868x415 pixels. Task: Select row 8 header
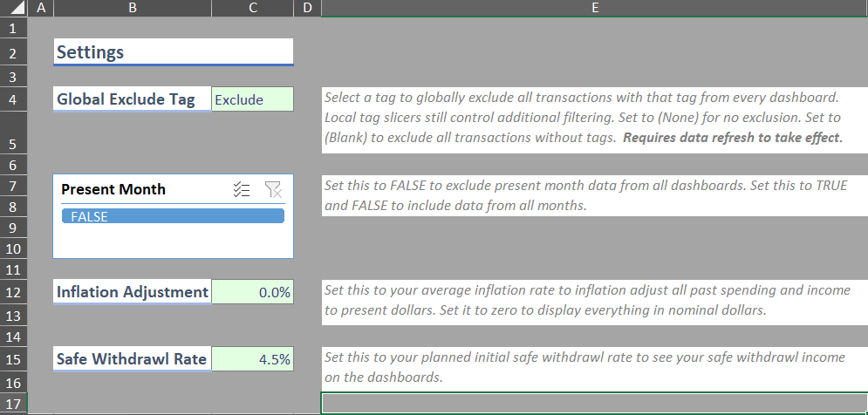13,207
